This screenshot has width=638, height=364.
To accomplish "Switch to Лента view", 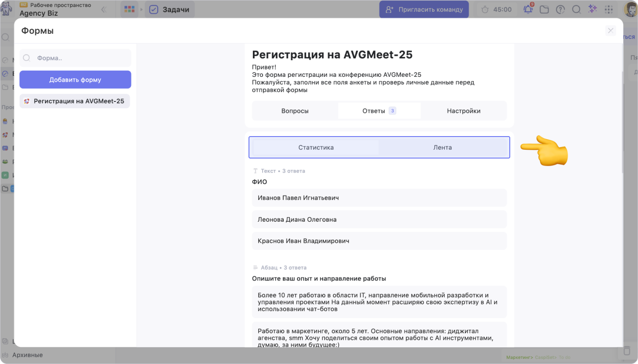I will click(443, 148).
